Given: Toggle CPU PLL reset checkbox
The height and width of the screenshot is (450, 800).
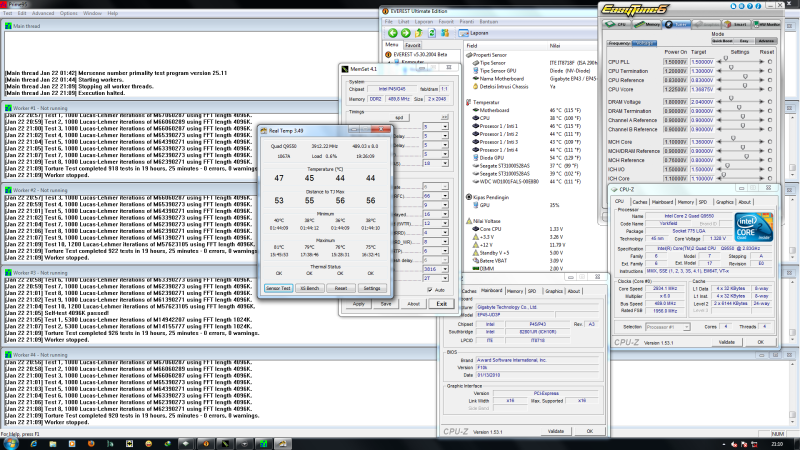Looking at the screenshot, I should coord(769,62).
